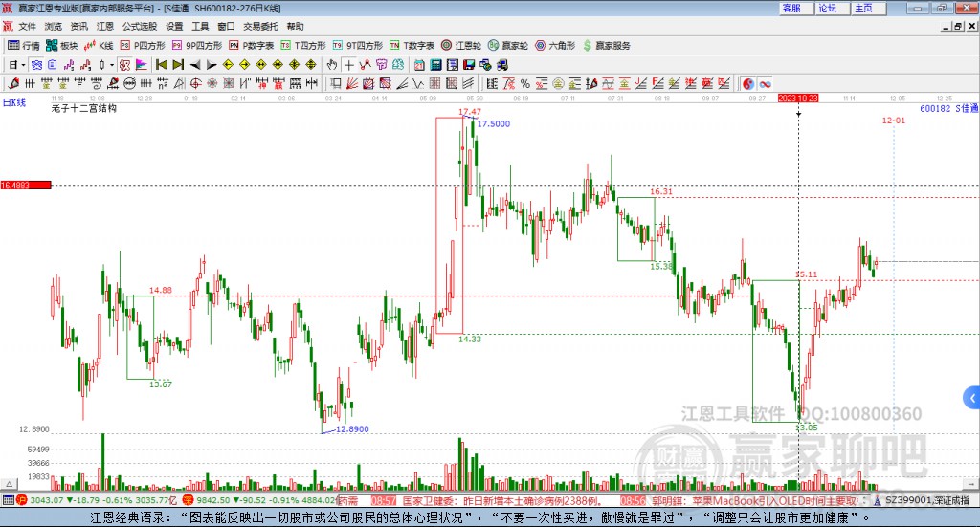The image size is (980, 527).
Task: Click the 客服 customer service button
Action: tap(796, 8)
